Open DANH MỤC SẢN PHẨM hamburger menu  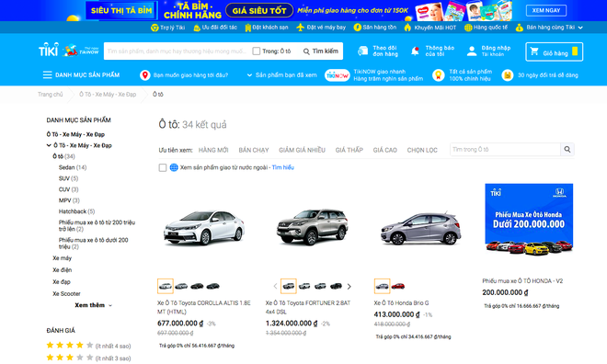(x=81, y=74)
